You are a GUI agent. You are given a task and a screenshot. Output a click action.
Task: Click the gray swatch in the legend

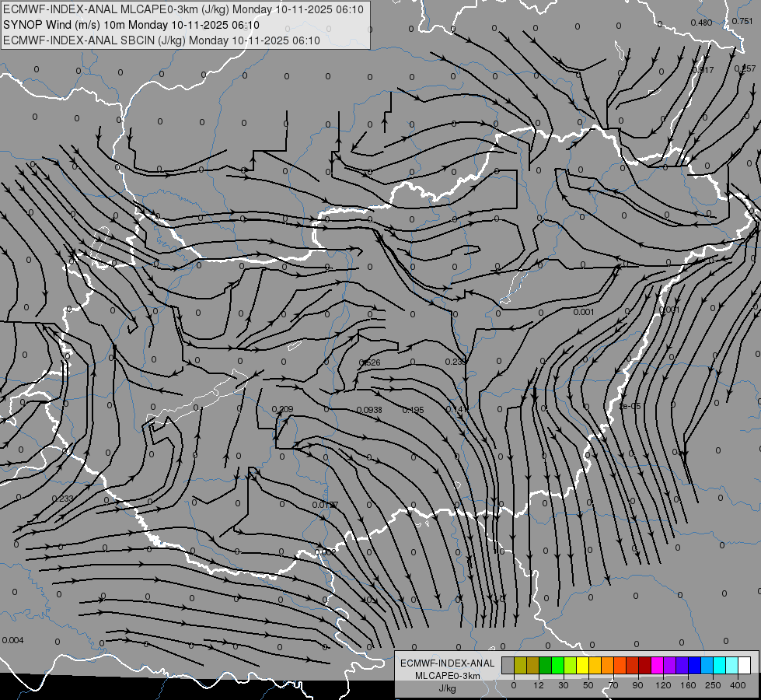click(x=508, y=666)
